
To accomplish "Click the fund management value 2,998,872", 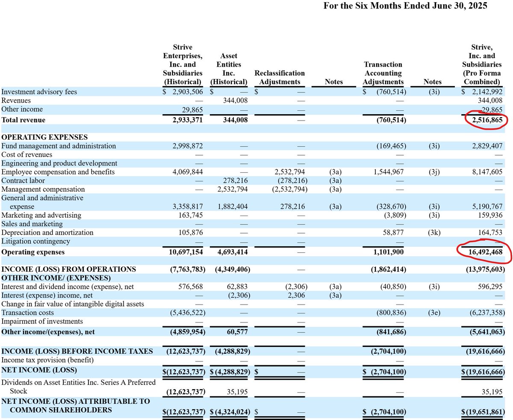I will tap(188, 146).
